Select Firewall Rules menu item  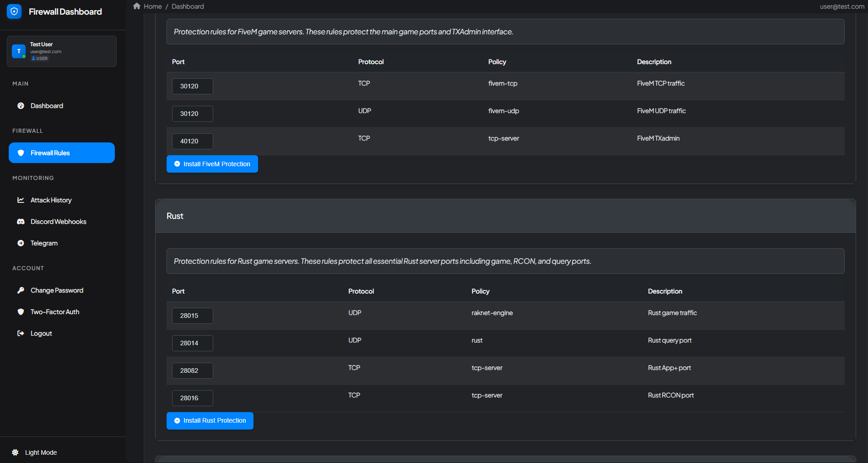pyautogui.click(x=62, y=153)
